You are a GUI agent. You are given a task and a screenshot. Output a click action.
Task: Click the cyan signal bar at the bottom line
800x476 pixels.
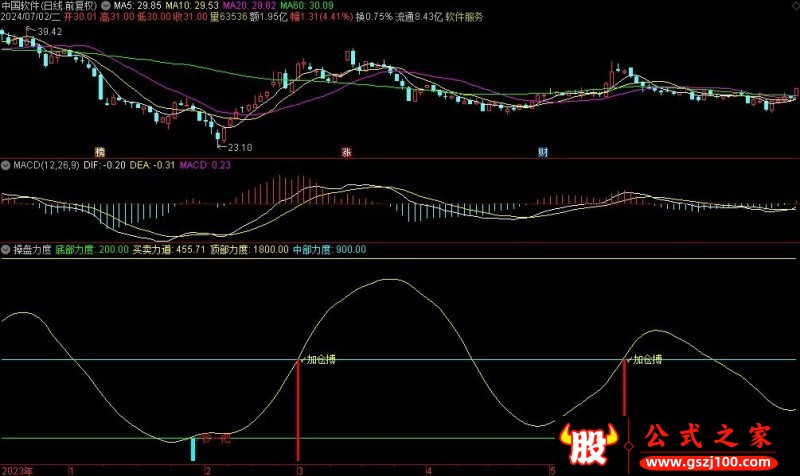point(193,448)
